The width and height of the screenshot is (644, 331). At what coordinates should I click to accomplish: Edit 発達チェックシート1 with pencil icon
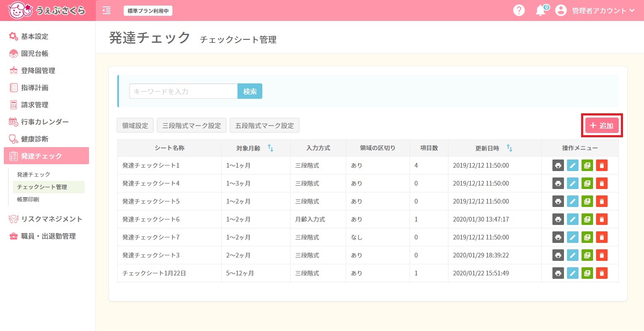573,165
